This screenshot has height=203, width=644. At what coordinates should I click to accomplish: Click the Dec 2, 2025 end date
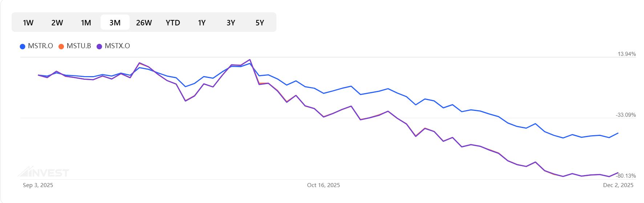(618, 185)
